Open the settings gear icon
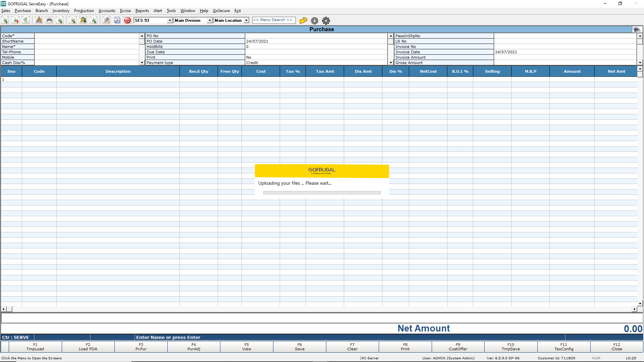Viewport: 644px width, 362px height. (x=326, y=20)
